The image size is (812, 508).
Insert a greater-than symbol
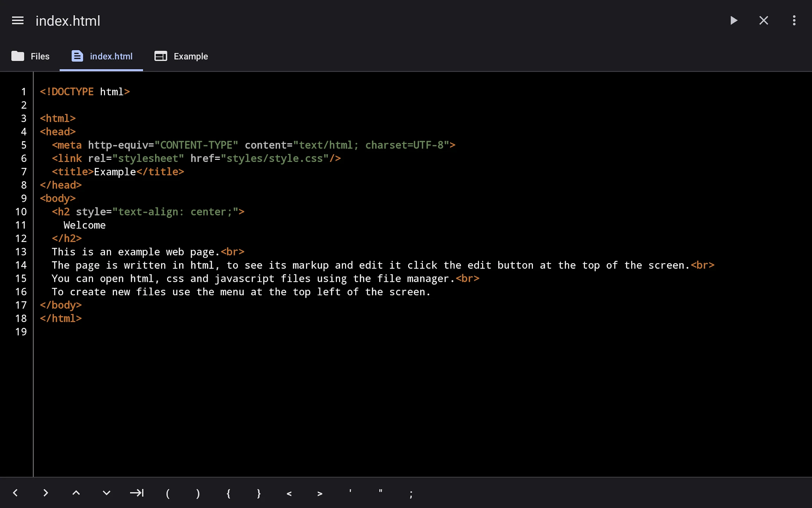[320, 494]
